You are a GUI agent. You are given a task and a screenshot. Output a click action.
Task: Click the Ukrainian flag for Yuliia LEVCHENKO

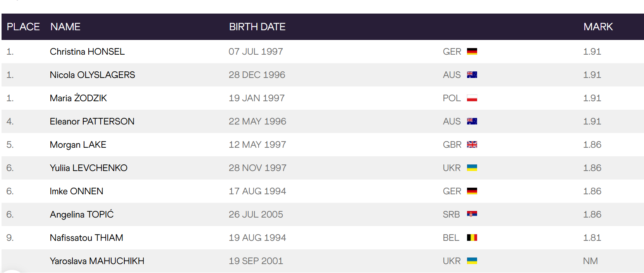(x=472, y=168)
